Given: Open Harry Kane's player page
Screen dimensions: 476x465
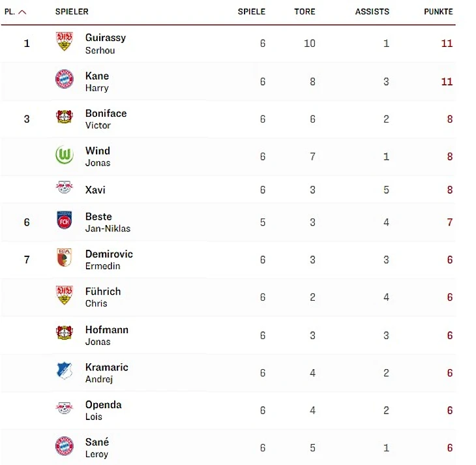Looking at the screenshot, I should coord(97,81).
